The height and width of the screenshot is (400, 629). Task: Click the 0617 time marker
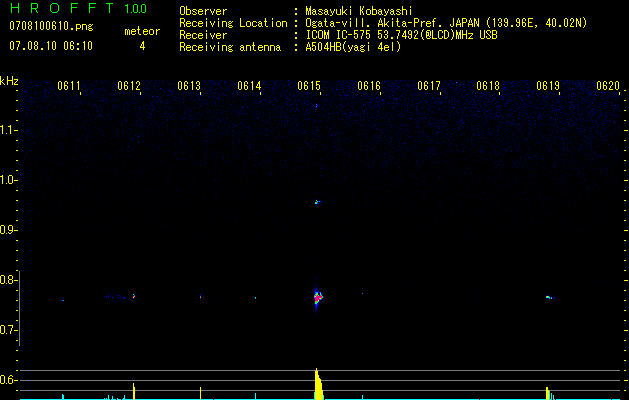pyautogui.click(x=428, y=86)
